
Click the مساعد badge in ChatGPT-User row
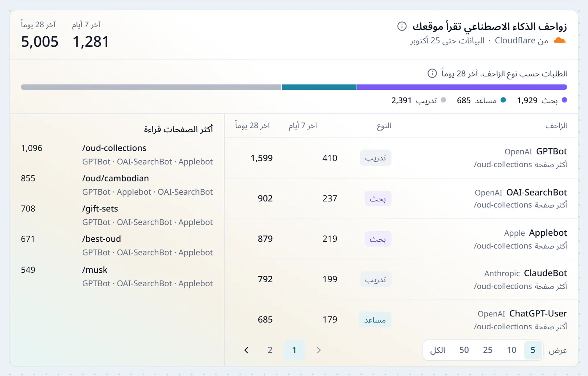click(x=375, y=320)
